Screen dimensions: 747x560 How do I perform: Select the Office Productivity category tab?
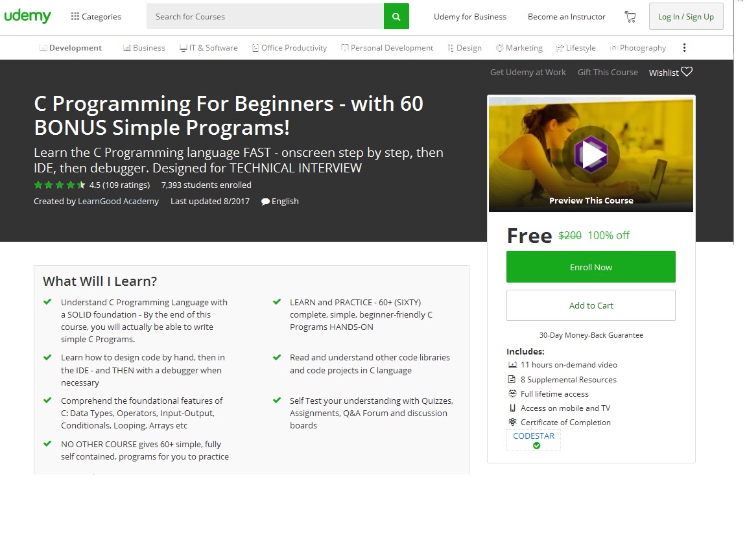tap(290, 47)
